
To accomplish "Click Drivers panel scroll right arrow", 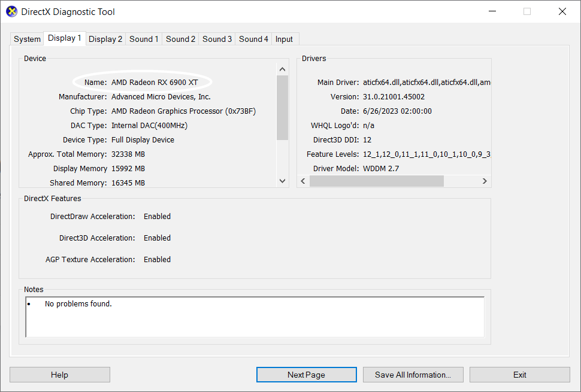I will (485, 181).
